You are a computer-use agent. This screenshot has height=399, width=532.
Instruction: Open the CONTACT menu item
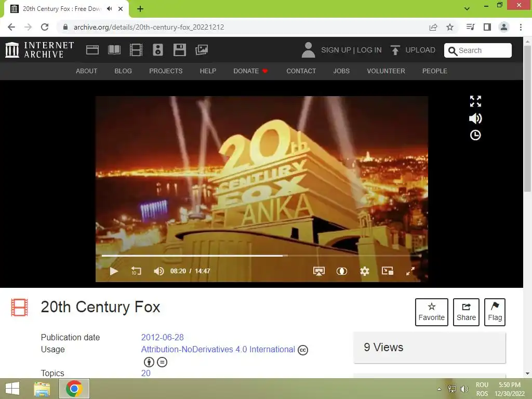pyautogui.click(x=301, y=71)
